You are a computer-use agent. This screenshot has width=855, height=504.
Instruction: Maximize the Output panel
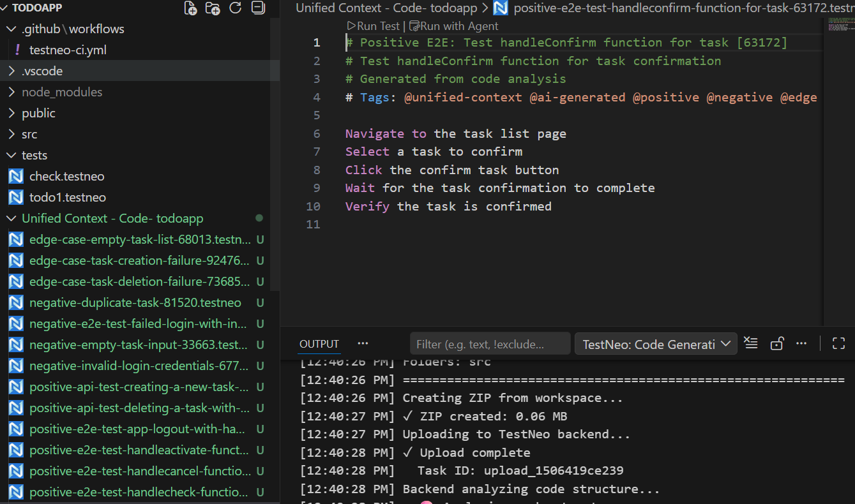(x=838, y=343)
